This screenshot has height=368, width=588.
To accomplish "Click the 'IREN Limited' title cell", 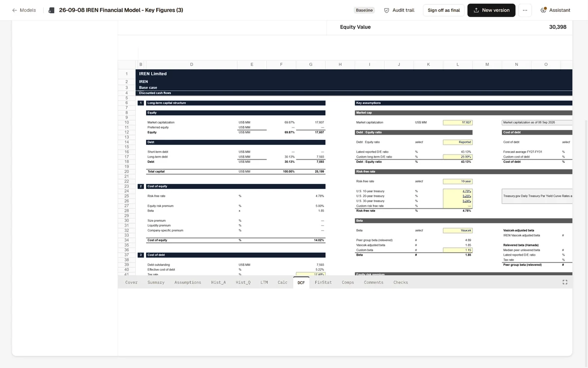I will pos(153,74).
